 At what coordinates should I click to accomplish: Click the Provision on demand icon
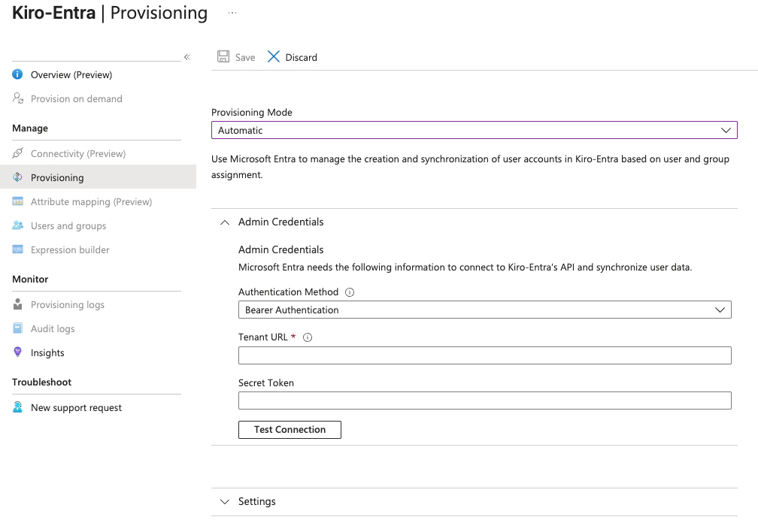18,98
